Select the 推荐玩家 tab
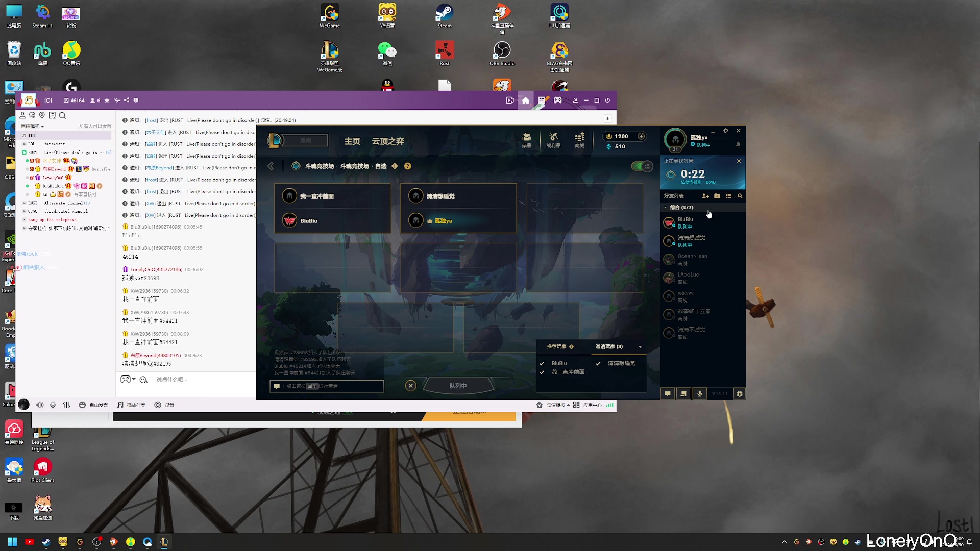 [x=560, y=347]
